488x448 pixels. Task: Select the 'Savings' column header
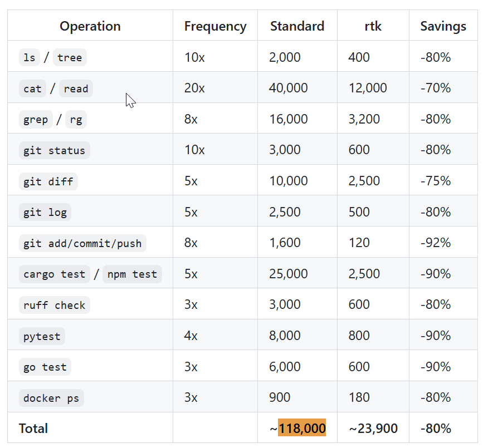point(443,26)
